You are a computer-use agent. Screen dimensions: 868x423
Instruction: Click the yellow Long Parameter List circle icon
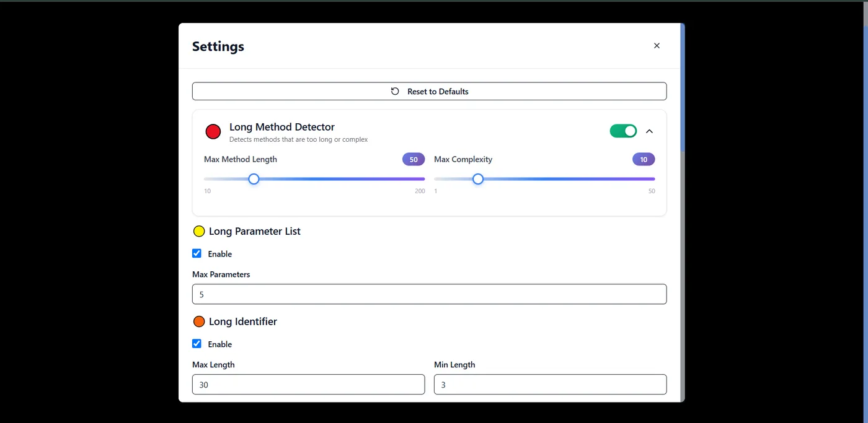coord(199,232)
